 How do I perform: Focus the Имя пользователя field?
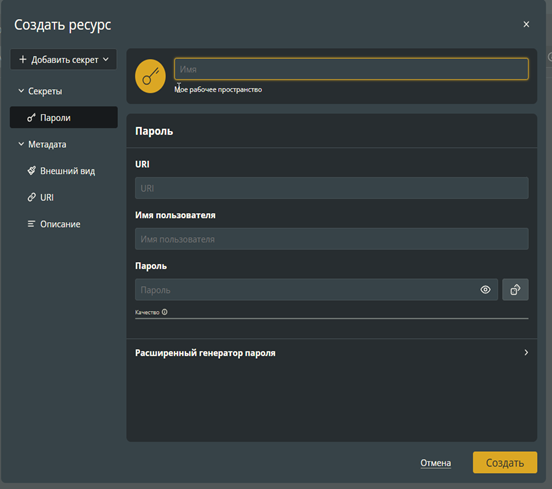(332, 239)
